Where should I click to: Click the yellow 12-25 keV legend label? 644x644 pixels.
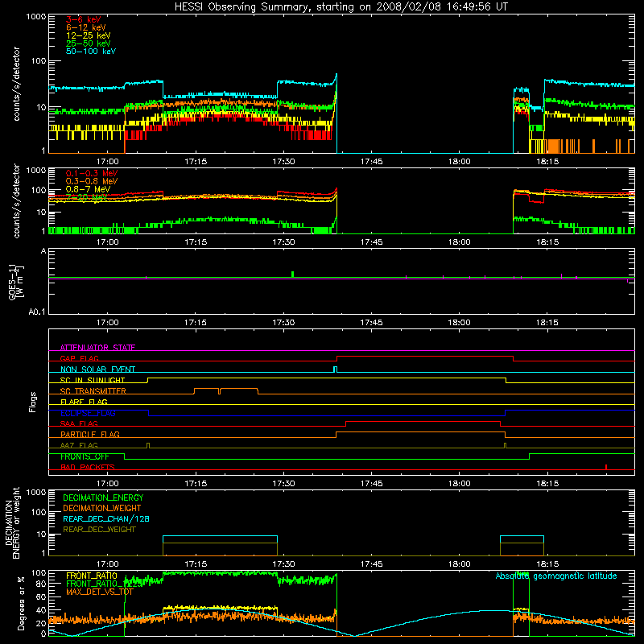(88, 35)
